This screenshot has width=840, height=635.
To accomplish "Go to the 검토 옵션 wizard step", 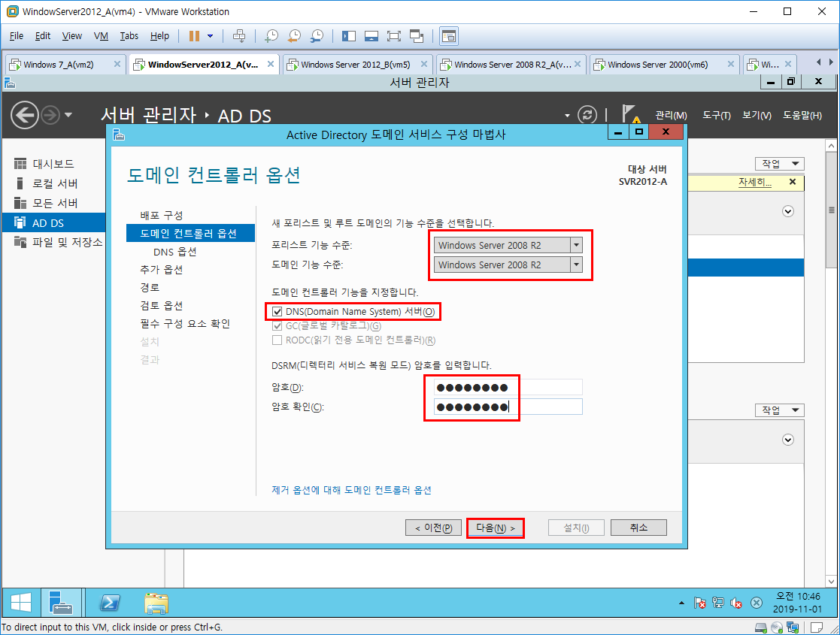I will click(161, 306).
